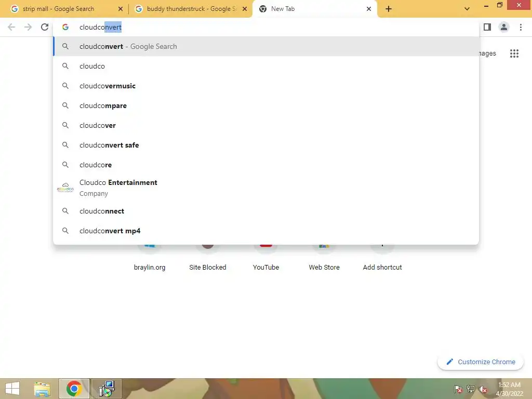The width and height of the screenshot is (532, 399).
Task: Click the Cloudco Entertainment logo icon
Action: tap(65, 188)
